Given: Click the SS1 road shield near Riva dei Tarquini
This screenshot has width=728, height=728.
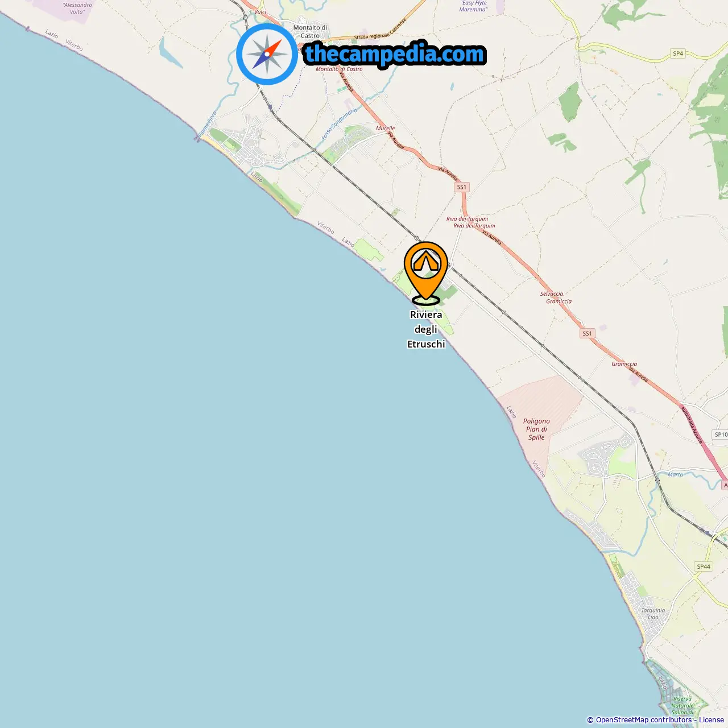Looking at the screenshot, I should point(462,187).
